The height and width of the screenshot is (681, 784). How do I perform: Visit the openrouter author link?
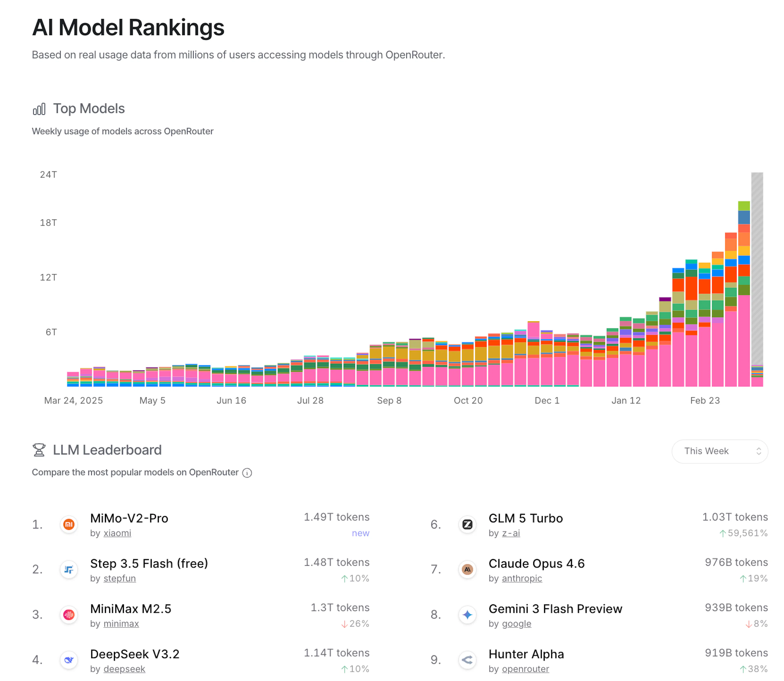[526, 669]
